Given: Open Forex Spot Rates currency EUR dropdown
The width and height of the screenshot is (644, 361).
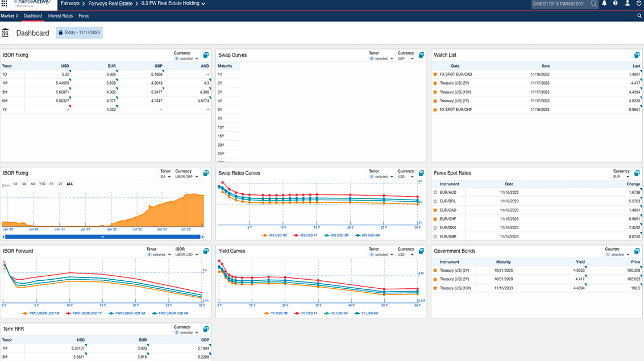Looking at the screenshot, I should [x=622, y=177].
